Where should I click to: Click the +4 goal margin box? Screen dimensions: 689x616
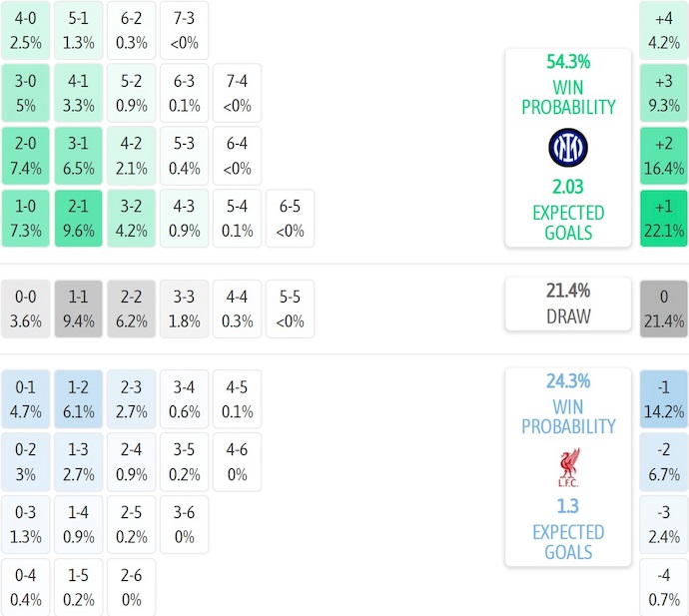coord(664,29)
